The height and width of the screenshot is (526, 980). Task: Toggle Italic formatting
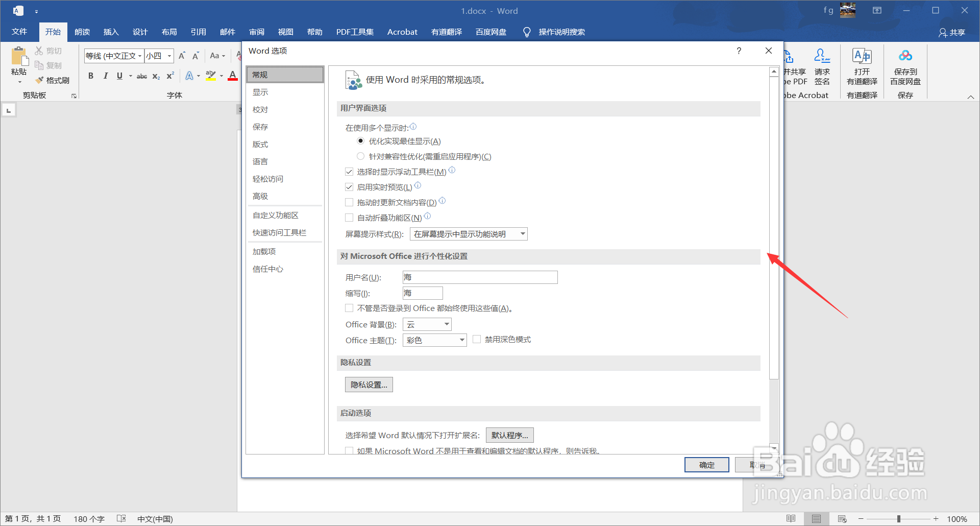(105, 76)
